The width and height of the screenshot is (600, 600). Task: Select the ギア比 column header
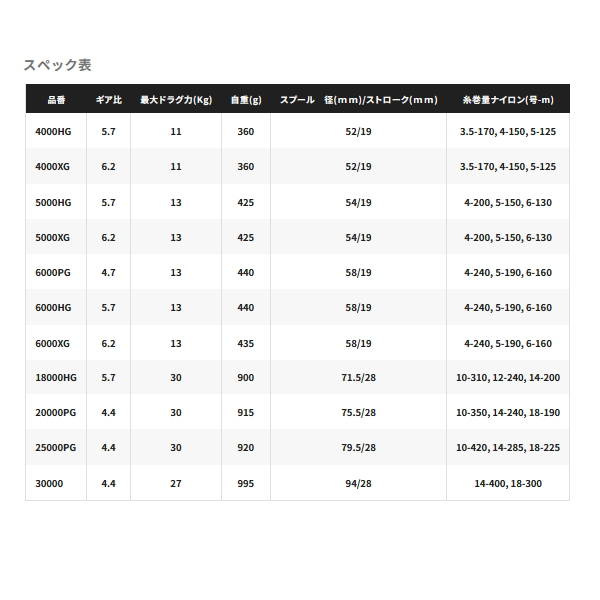[108, 100]
